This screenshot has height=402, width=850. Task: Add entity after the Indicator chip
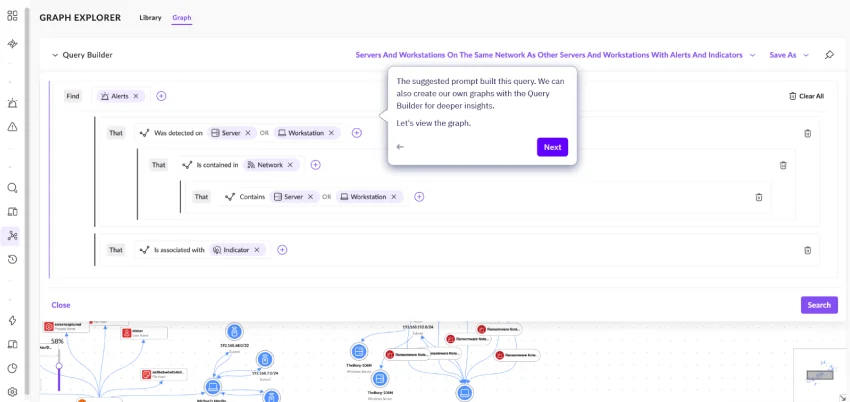click(x=282, y=250)
